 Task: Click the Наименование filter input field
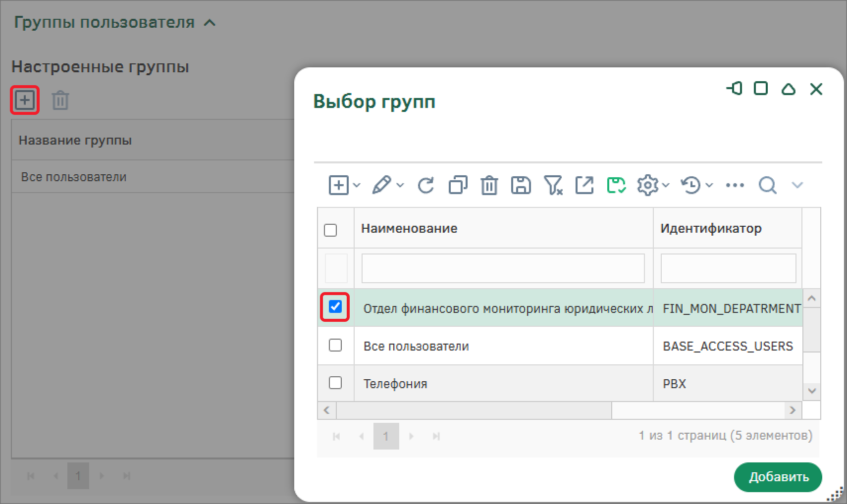point(503,268)
